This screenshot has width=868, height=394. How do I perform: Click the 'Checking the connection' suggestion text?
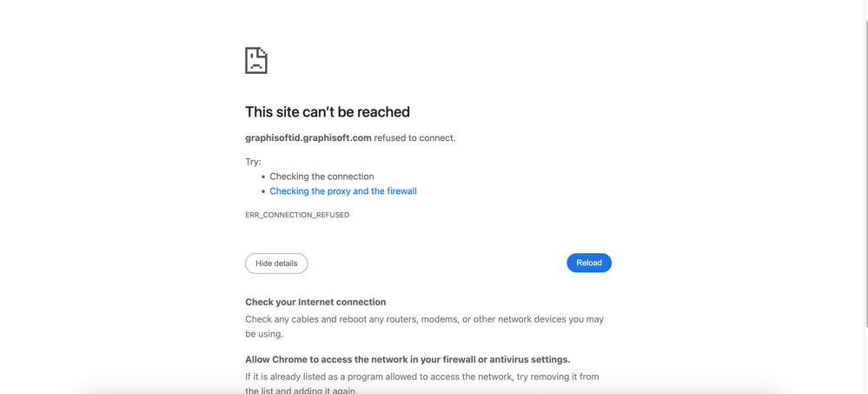pyautogui.click(x=321, y=177)
